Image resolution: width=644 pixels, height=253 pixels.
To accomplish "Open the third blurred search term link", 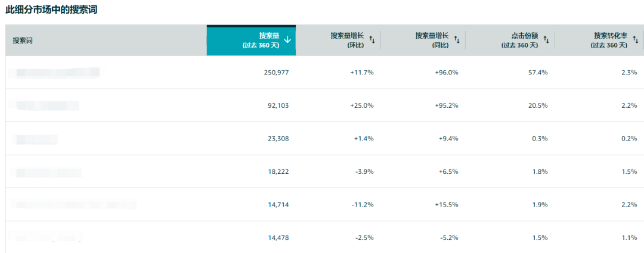I will (36, 139).
